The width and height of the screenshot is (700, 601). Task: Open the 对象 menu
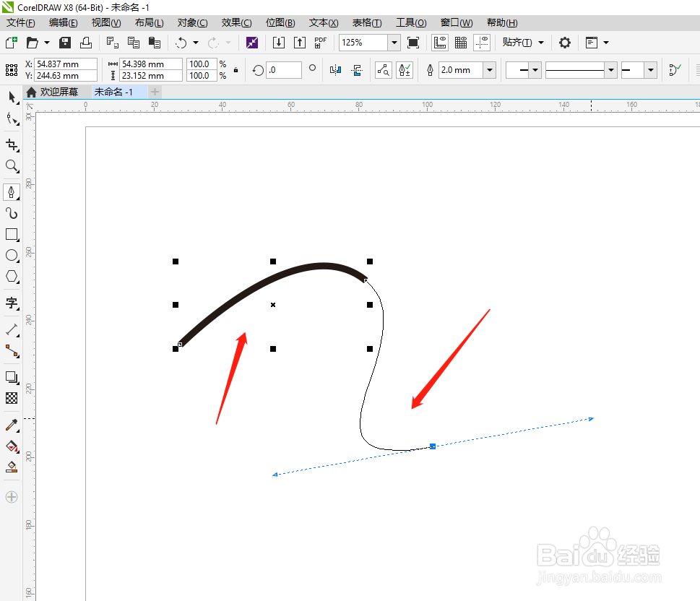192,23
